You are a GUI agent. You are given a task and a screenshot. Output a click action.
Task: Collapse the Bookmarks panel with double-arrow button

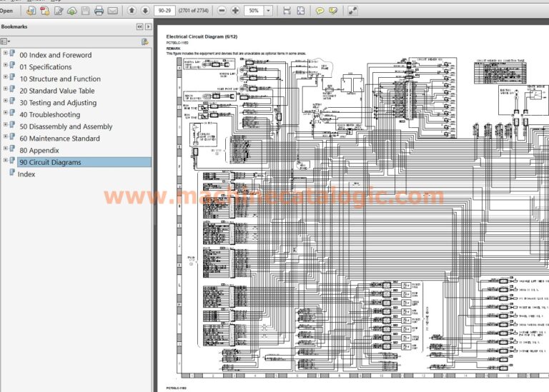tap(139, 26)
